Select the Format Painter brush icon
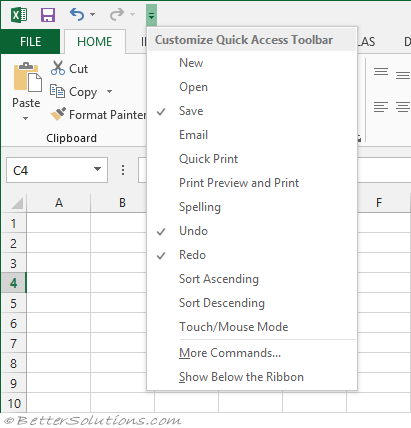 pyautogui.click(x=58, y=114)
